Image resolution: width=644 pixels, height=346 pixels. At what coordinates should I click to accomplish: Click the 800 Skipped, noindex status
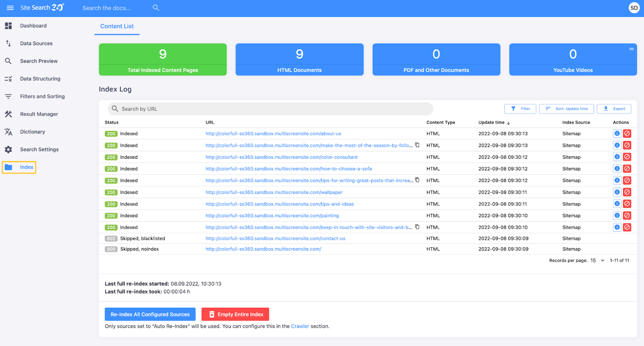132,249
